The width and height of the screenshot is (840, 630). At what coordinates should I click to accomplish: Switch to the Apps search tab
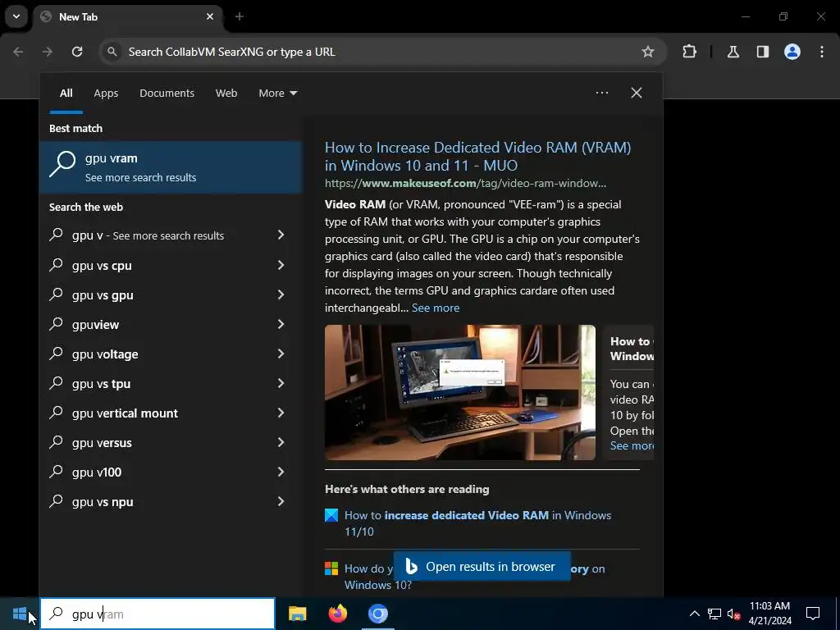(106, 93)
